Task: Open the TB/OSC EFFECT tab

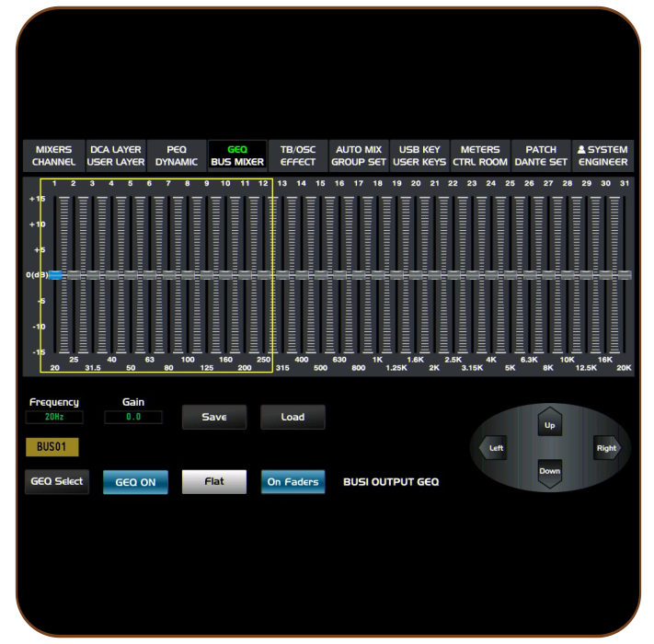Action: point(298,156)
